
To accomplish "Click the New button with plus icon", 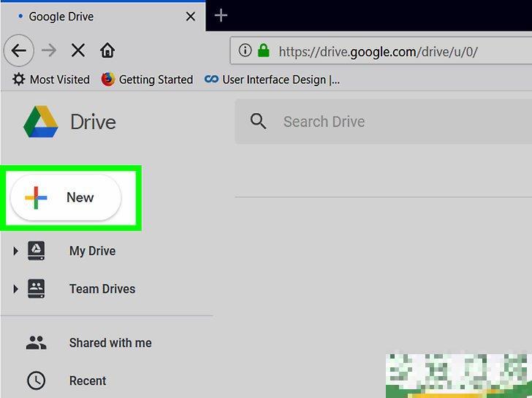I will tap(65, 198).
